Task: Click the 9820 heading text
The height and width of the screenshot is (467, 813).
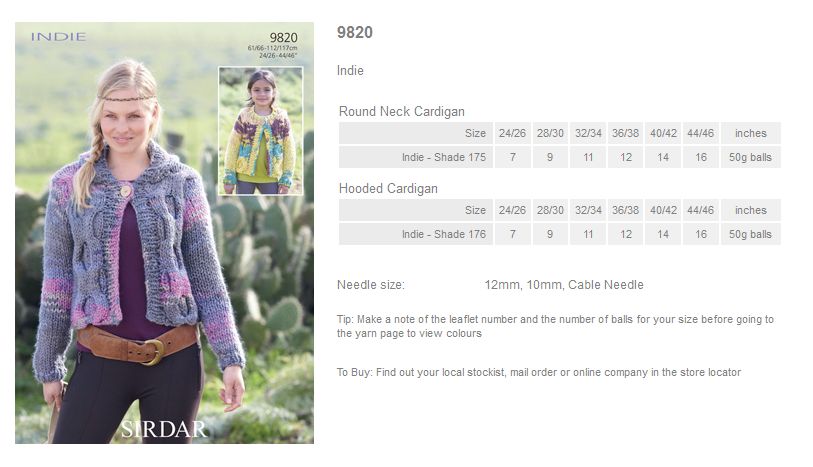Action: coord(355,32)
